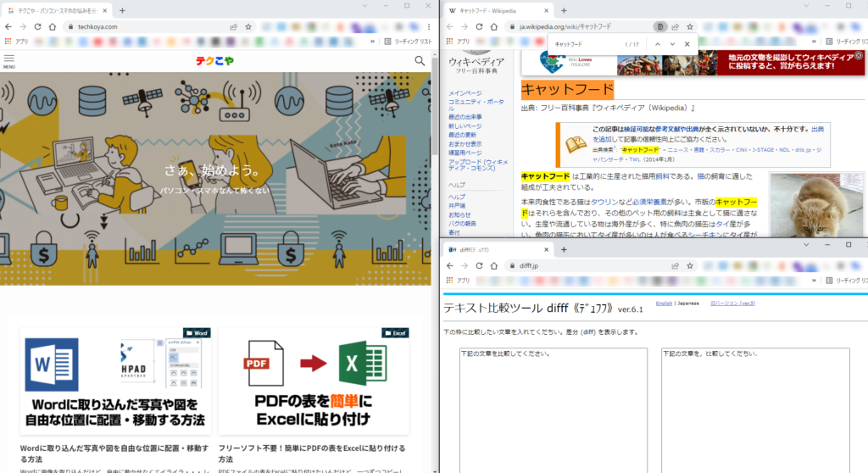Open 最近の出来事 sidebar link
Viewport: 868px width, 473px height.
coord(465,117)
